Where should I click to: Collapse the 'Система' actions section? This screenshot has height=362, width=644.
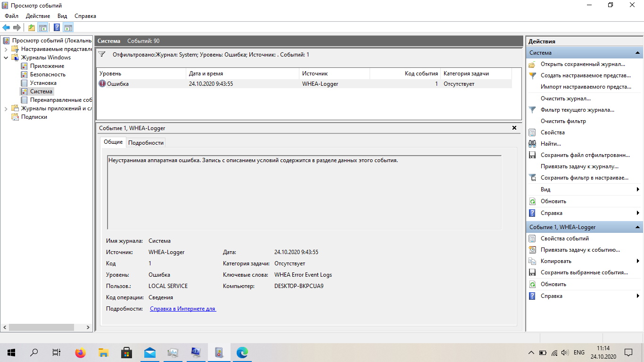click(x=637, y=53)
